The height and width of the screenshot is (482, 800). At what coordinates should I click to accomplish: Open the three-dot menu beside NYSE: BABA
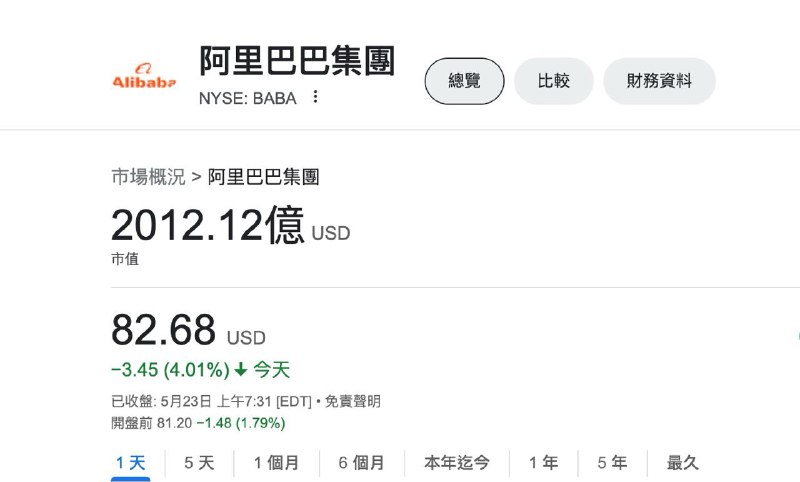pyautogui.click(x=315, y=97)
